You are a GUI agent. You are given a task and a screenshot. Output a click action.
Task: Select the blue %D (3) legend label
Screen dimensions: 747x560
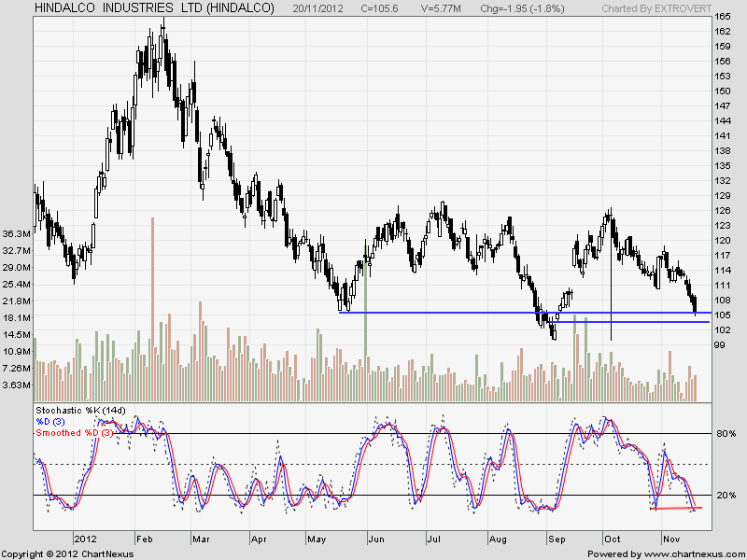tap(54, 422)
